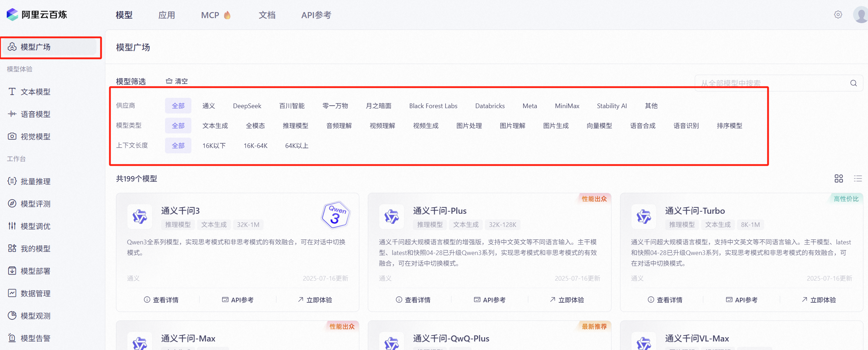Image resolution: width=868 pixels, height=350 pixels.
Task: Click the 通义千问-Turbo model logo
Action: (x=644, y=217)
